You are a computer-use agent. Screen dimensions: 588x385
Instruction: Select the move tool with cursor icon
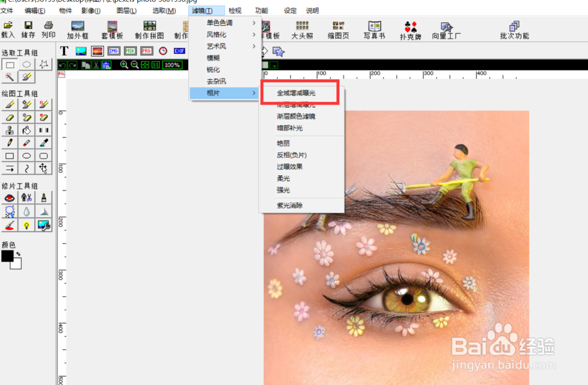(44, 168)
